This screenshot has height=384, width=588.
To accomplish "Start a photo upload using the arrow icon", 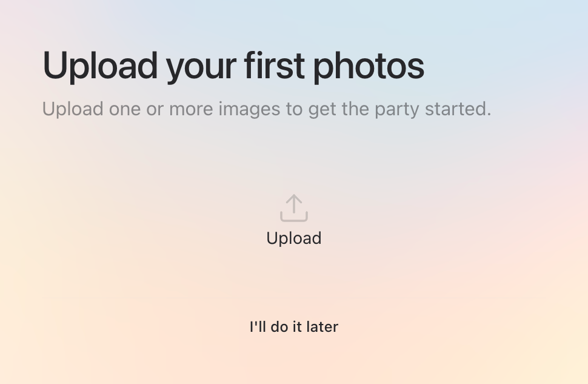I will click(294, 208).
